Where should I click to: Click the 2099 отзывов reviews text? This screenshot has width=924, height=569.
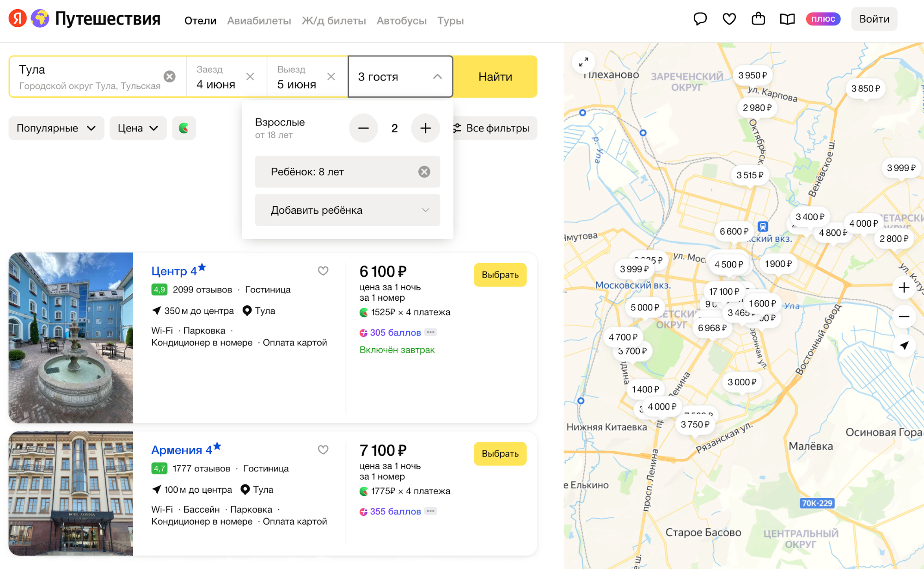point(202,290)
